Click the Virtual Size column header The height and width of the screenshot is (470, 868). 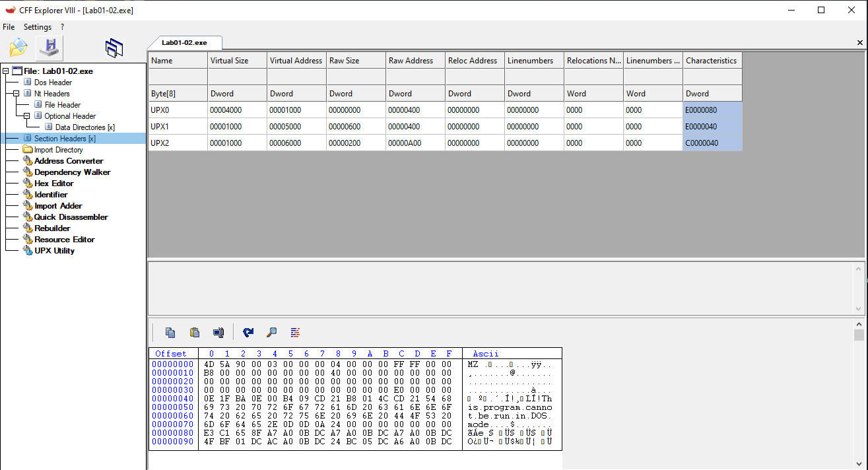point(237,60)
